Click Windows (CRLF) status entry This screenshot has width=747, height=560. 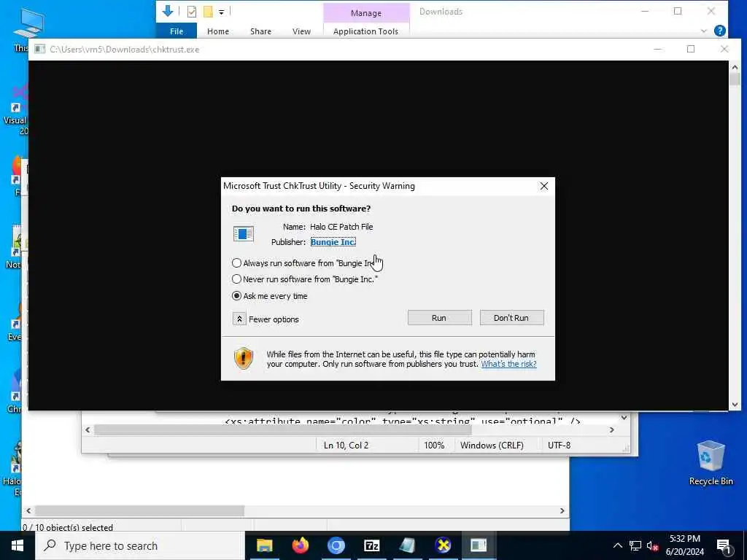tap(492, 446)
